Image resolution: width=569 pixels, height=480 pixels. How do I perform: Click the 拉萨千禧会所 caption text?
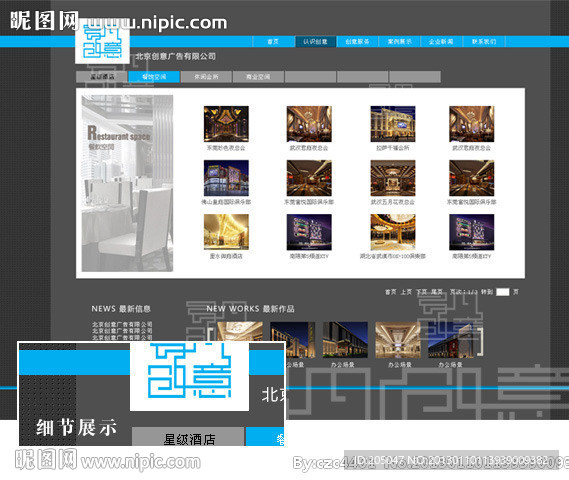coord(393,148)
